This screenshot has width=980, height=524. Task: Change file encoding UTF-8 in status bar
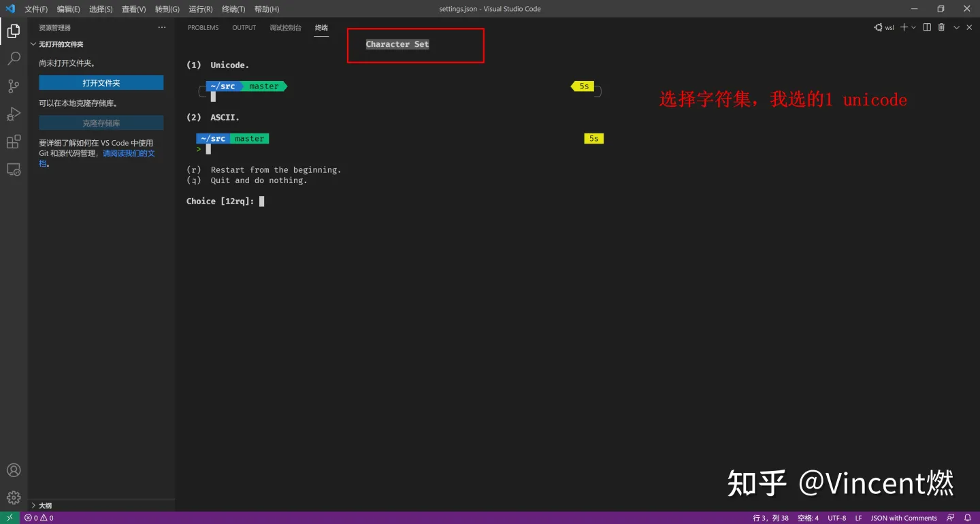pos(837,518)
